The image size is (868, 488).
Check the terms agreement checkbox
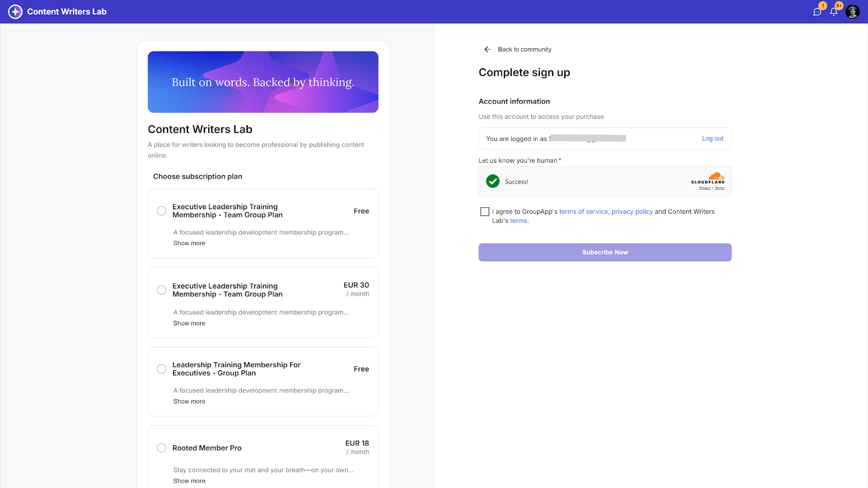point(485,211)
